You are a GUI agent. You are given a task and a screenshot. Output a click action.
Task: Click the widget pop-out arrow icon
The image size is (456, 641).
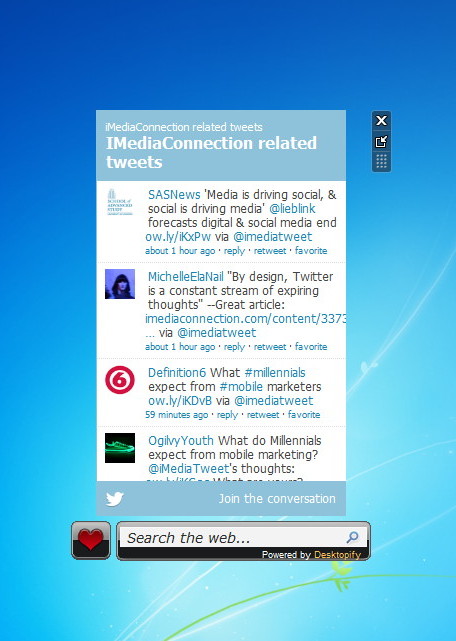pyautogui.click(x=381, y=141)
